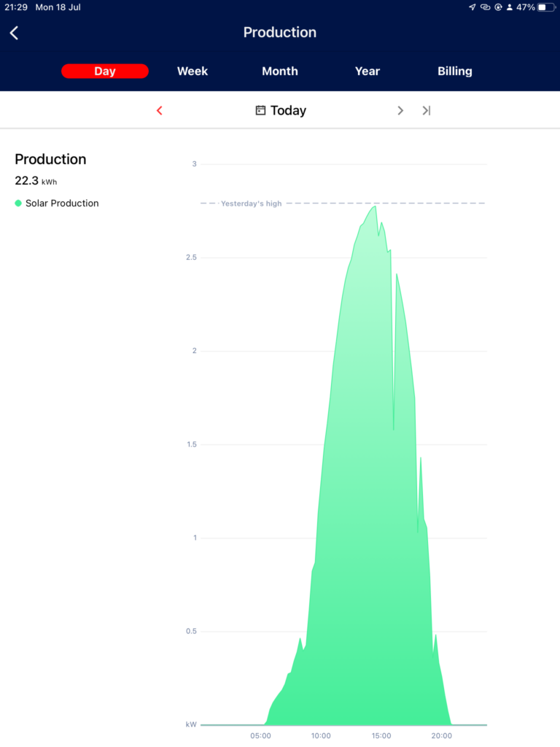
Task: Tap the orientation lock status icon
Action: click(499, 7)
